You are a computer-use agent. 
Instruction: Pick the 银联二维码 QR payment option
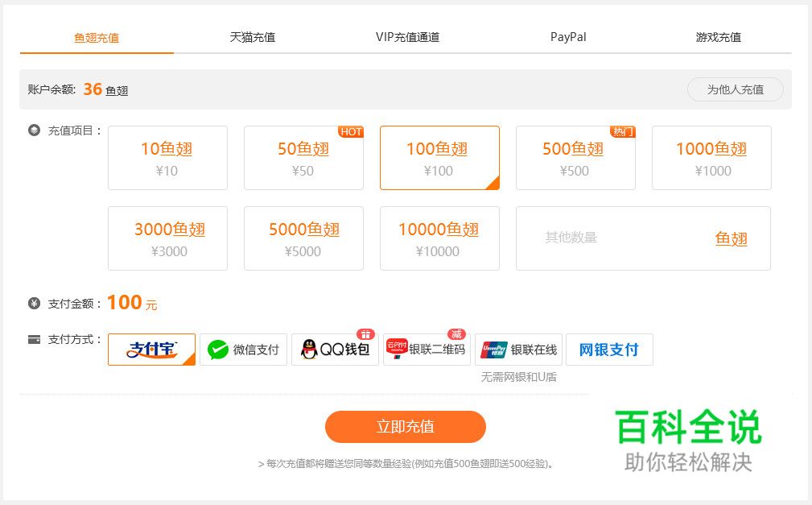427,349
